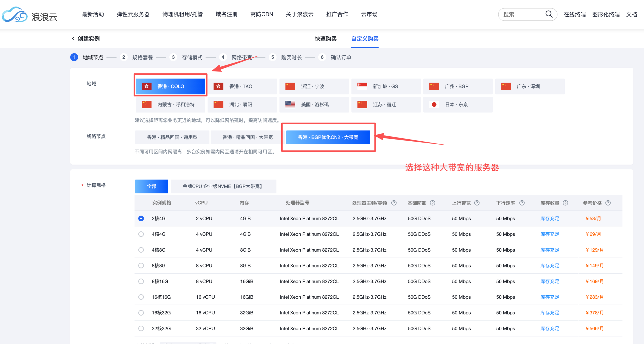
Task: Switch to 快速购买 tab
Action: point(326,39)
